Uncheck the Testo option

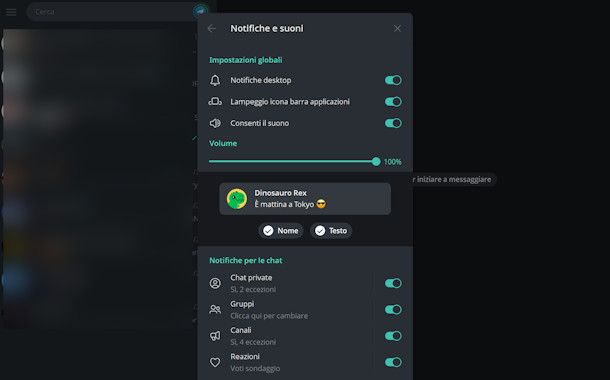[331, 231]
